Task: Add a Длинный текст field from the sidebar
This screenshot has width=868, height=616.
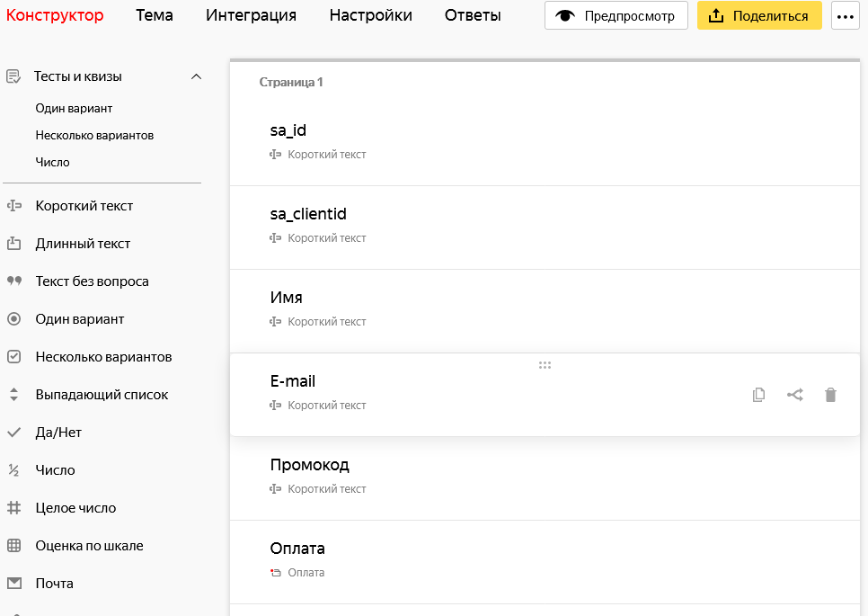Action: [x=83, y=244]
